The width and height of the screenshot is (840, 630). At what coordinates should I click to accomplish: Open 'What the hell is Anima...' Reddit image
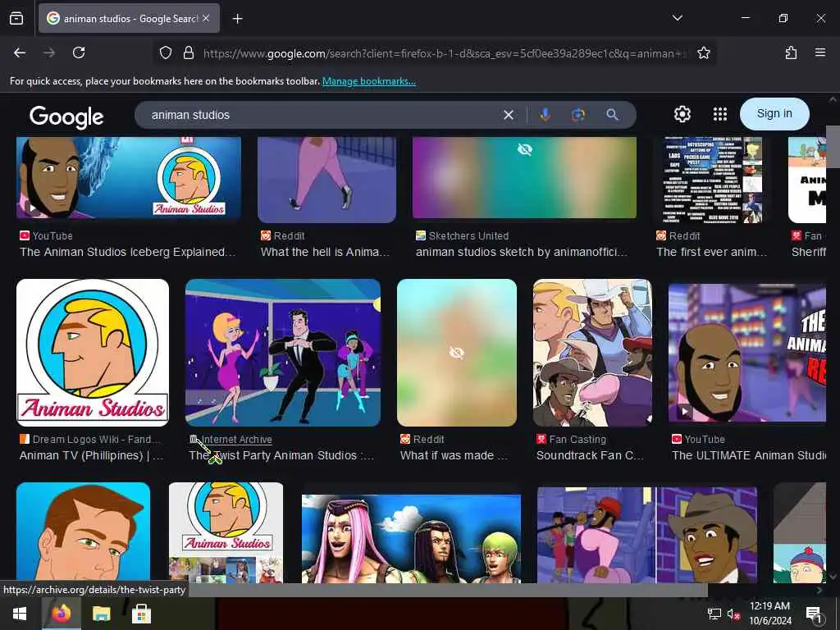coord(326,180)
